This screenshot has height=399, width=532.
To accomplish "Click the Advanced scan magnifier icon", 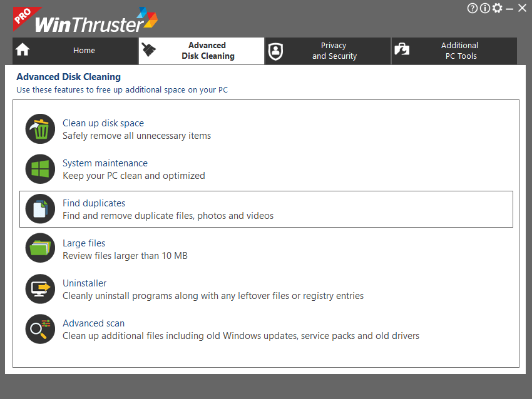I will 40,329.
